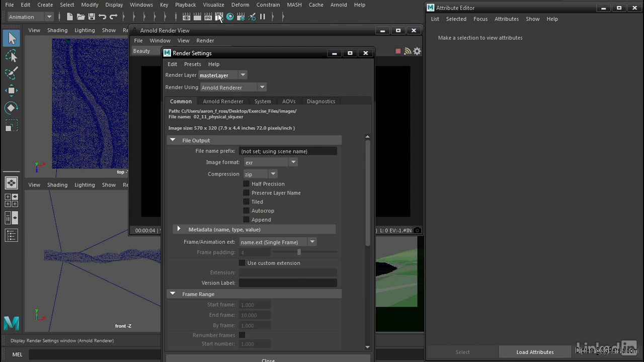This screenshot has width=644, height=362.
Task: Enable Append checkbox
Action: click(x=246, y=220)
